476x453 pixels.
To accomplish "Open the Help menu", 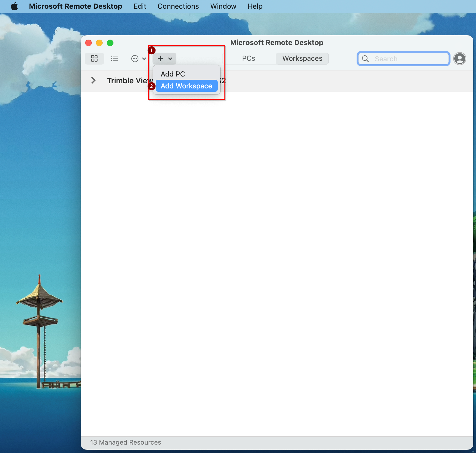I will pyautogui.click(x=255, y=6).
